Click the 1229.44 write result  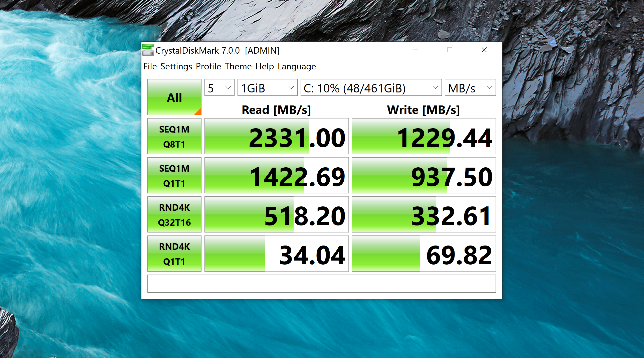[423, 137]
